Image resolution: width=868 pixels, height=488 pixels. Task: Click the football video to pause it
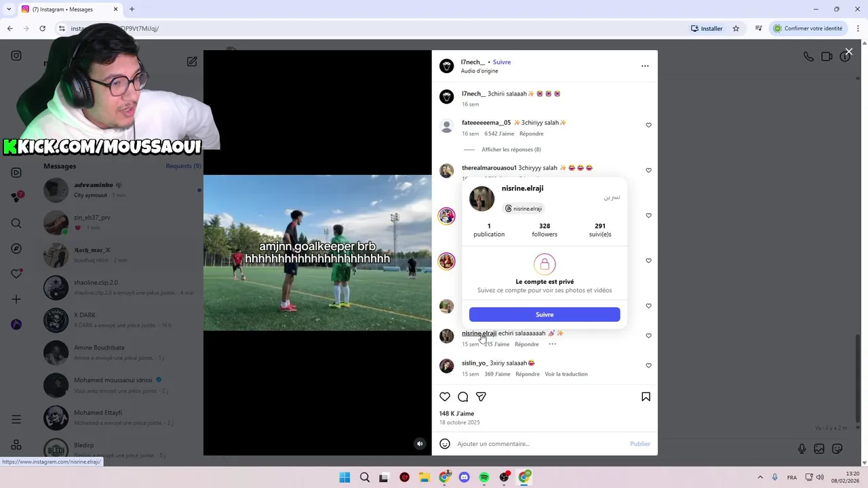coord(317,253)
